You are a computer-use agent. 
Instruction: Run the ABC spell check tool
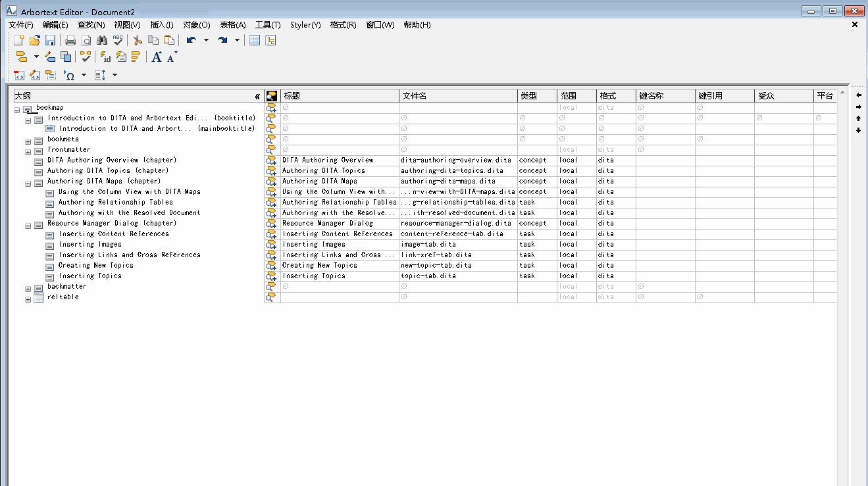tap(118, 40)
